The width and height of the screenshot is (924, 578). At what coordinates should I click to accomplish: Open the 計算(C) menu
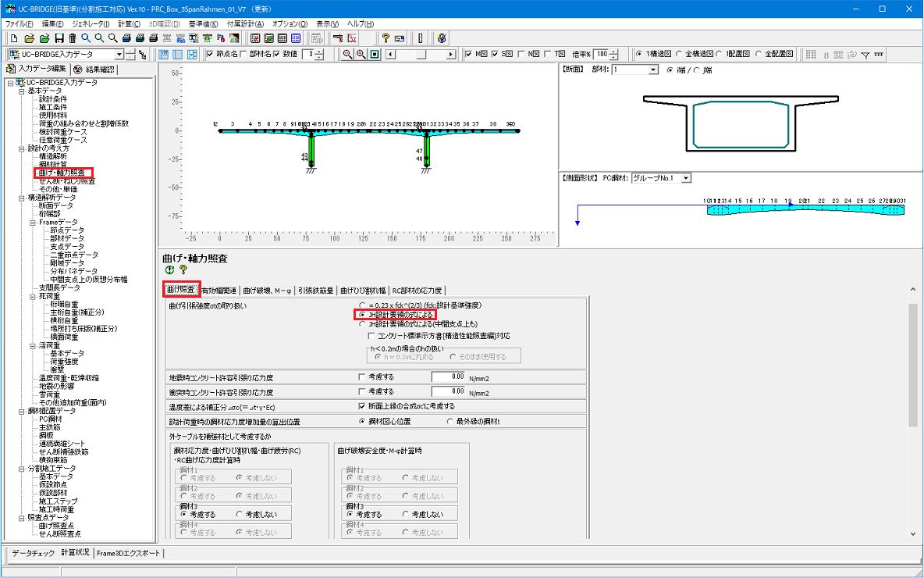[130, 24]
